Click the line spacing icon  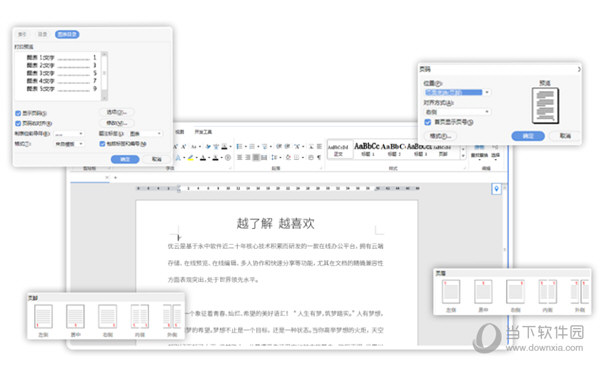pos(274,157)
